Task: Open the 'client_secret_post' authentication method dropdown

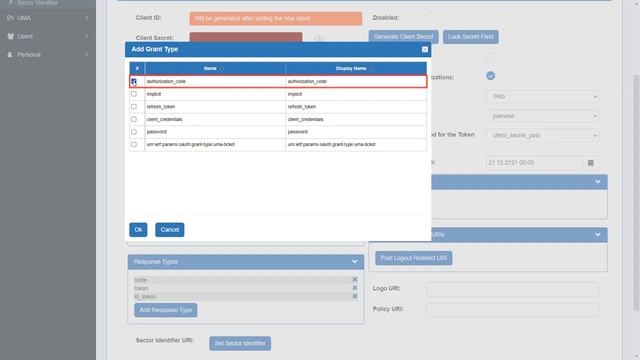Action: (x=542, y=136)
